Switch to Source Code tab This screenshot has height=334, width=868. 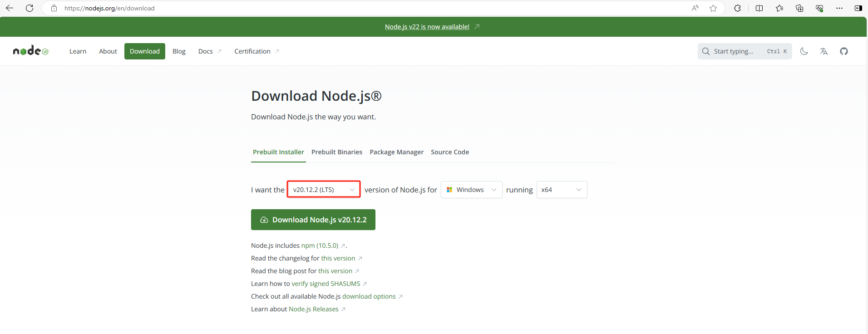(450, 152)
